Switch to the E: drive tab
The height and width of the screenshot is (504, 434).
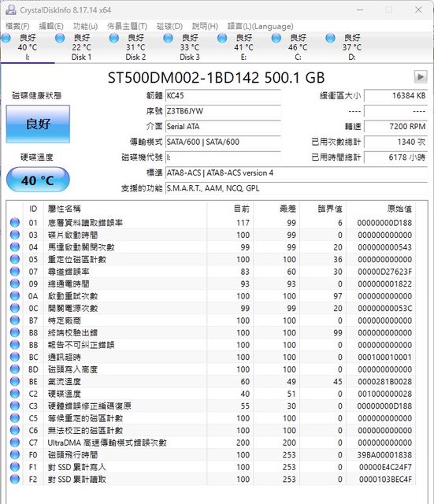pyautogui.click(x=243, y=47)
